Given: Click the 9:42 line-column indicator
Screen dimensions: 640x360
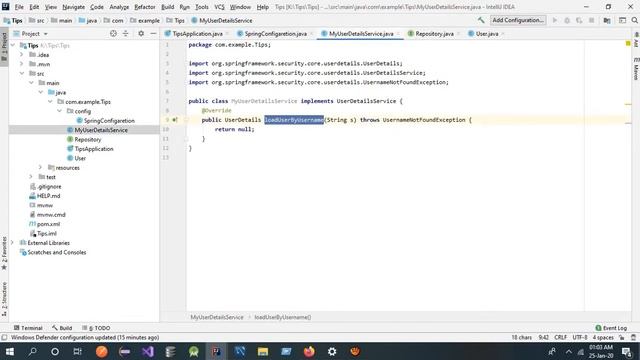Looking at the screenshot, I should coord(543,337).
